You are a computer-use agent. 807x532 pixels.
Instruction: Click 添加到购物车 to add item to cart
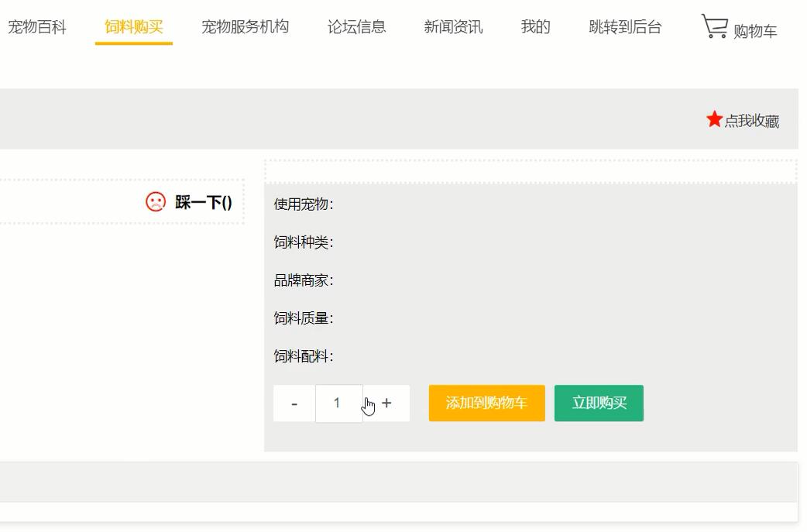point(486,403)
